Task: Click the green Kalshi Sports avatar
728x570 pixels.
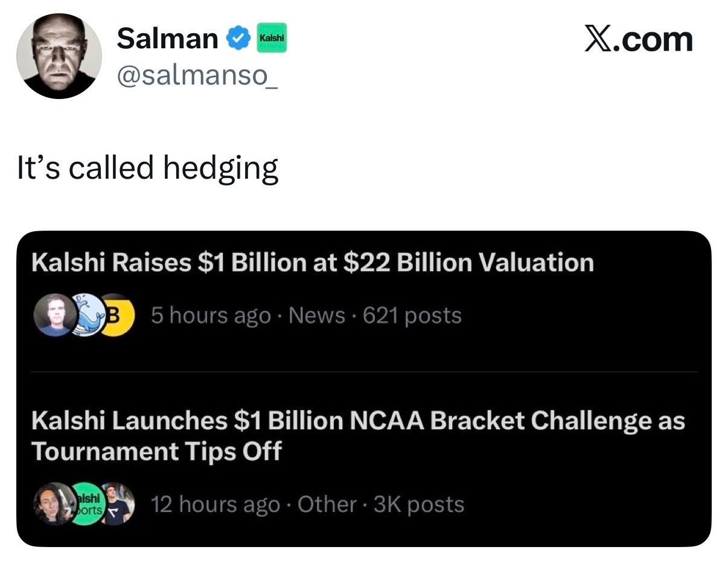Action: [86, 504]
